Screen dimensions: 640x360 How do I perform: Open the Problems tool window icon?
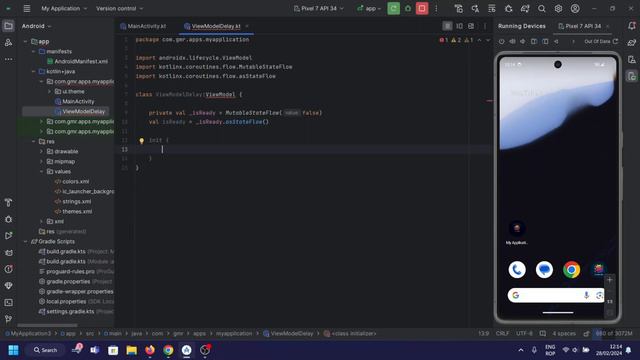pyautogui.click(x=8, y=269)
